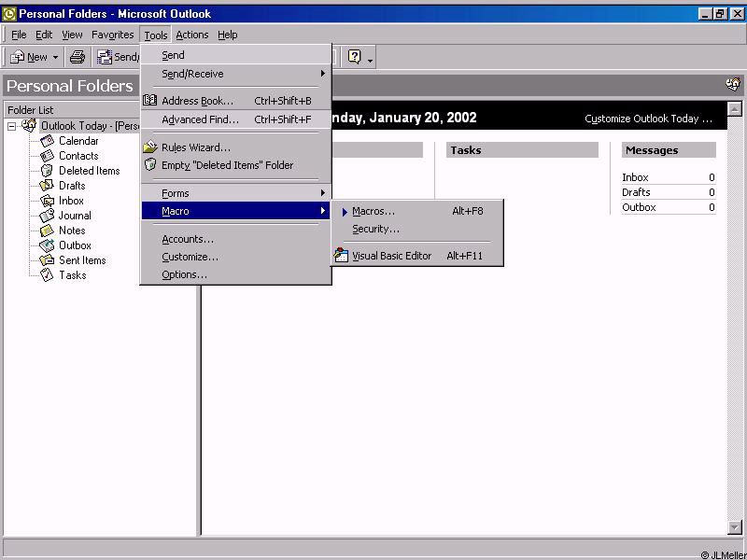Close the open Tools menu from menu bar
The width and height of the screenshot is (747, 560).
click(x=156, y=35)
